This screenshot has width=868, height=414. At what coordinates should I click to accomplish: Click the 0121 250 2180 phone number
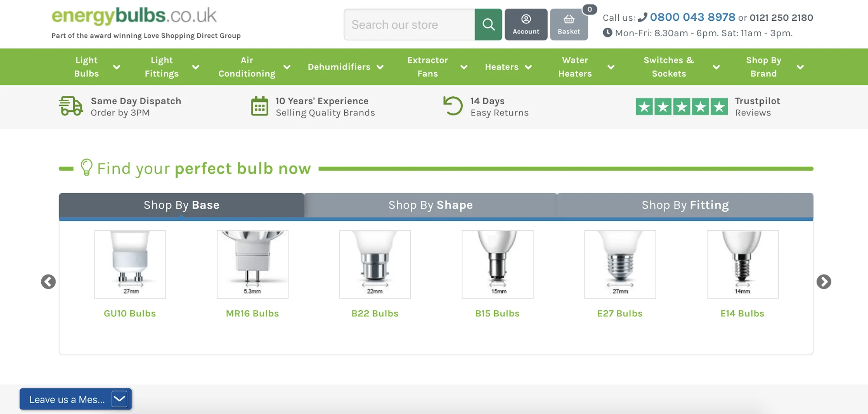781,17
